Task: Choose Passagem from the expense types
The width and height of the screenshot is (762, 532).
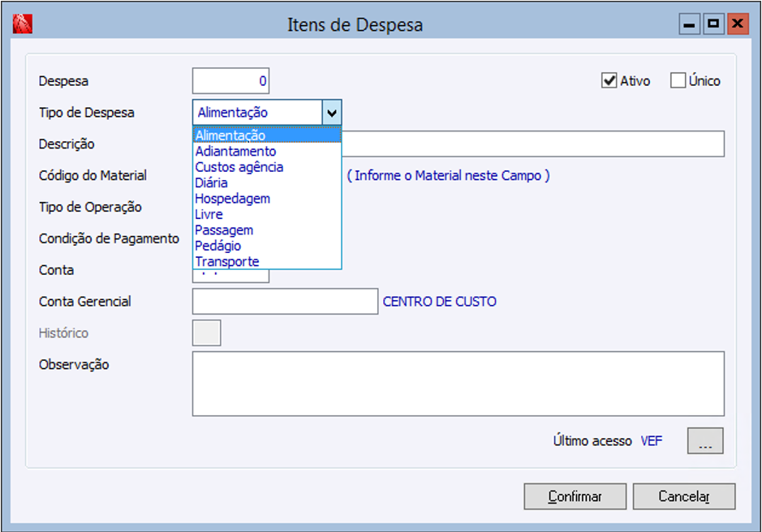Action: click(x=224, y=230)
